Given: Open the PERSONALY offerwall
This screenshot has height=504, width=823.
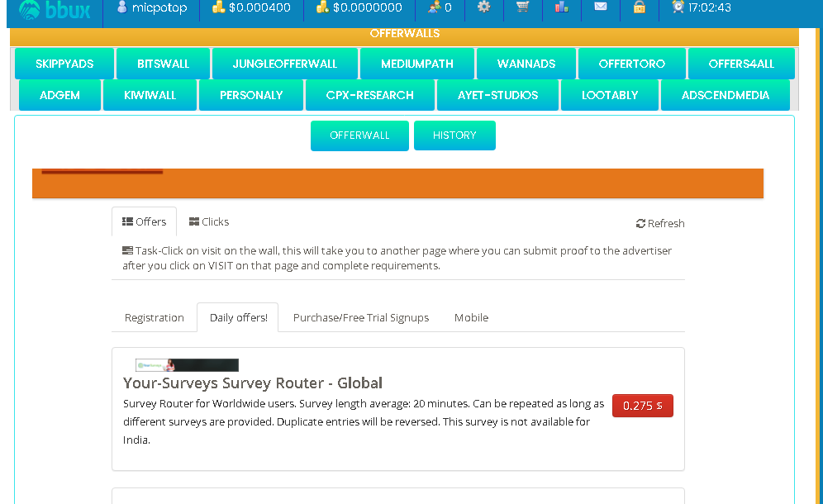Looking at the screenshot, I should pos(251,95).
